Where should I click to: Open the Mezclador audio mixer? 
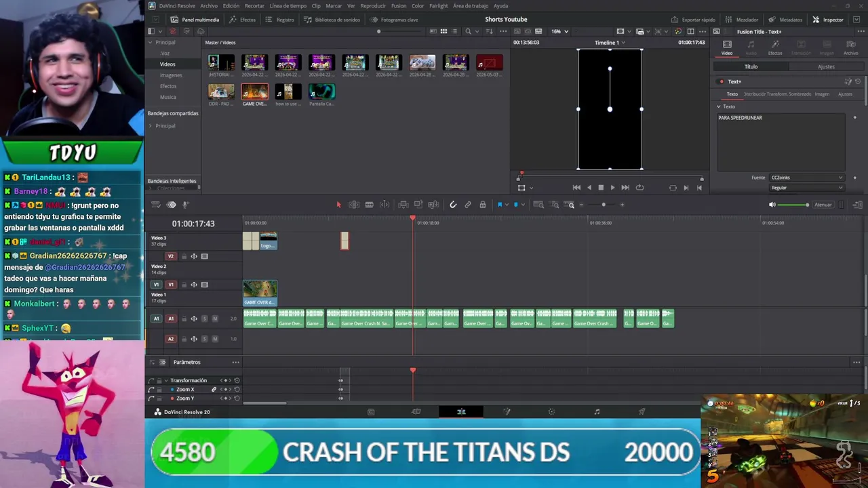tap(742, 20)
